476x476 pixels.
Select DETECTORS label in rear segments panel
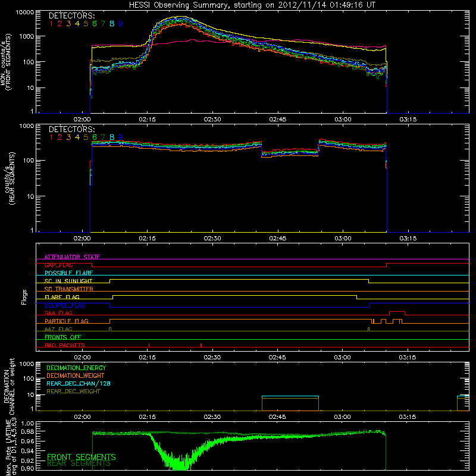click(x=72, y=129)
